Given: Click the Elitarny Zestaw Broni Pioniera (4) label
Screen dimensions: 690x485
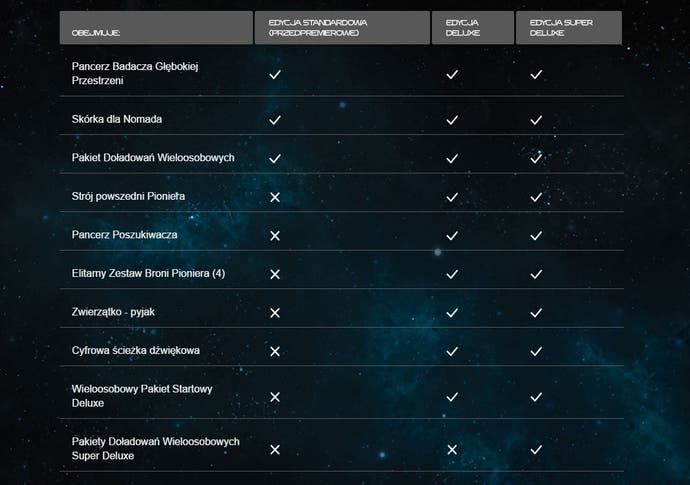Looking at the screenshot, I should click(x=148, y=274).
